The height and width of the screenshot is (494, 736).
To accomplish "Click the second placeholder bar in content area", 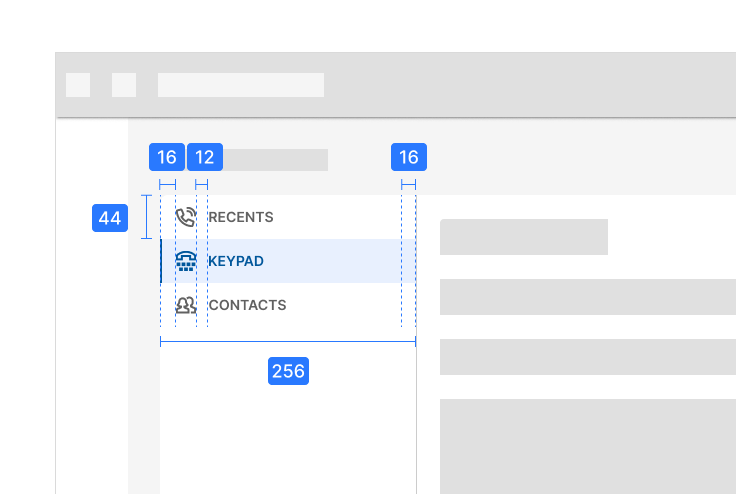I will 588,297.
